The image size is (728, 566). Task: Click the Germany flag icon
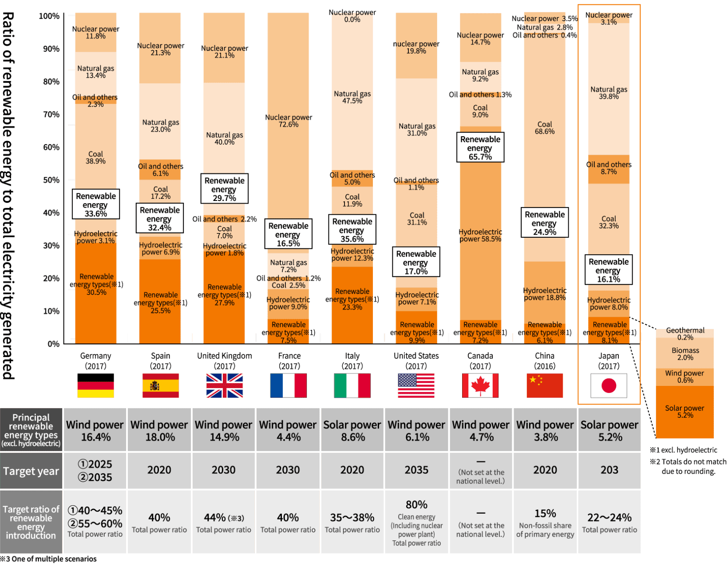(95, 385)
